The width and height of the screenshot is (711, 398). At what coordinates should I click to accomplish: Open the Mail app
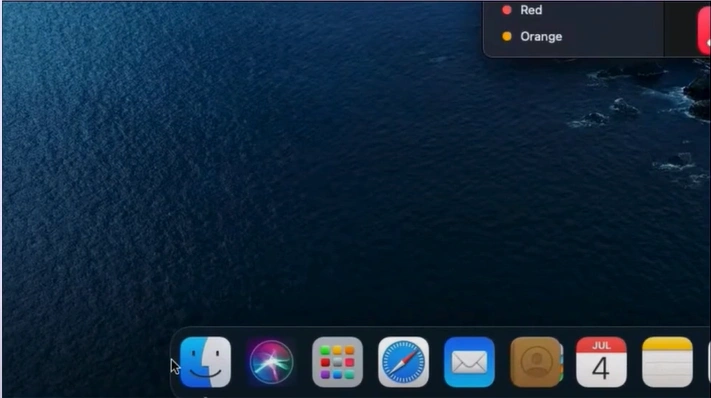[x=469, y=362]
